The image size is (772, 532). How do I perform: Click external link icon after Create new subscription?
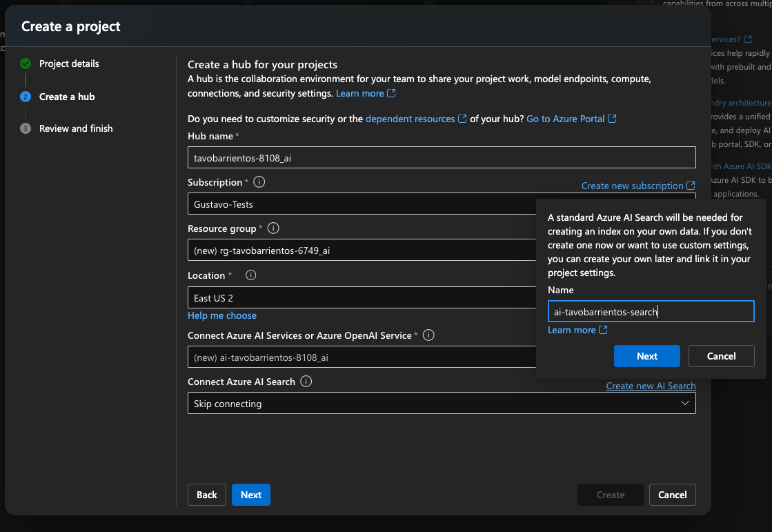tap(691, 186)
